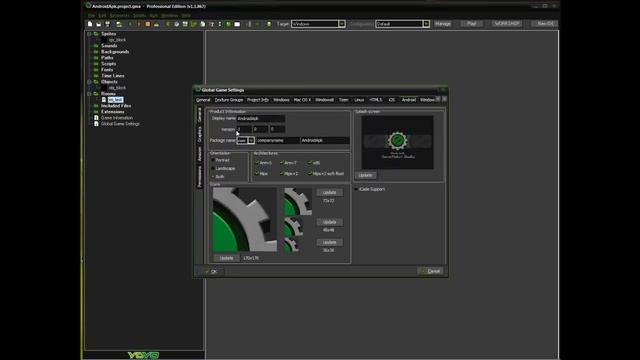640x360 pixels.
Task: Click the large game icon preview
Action: point(244,220)
